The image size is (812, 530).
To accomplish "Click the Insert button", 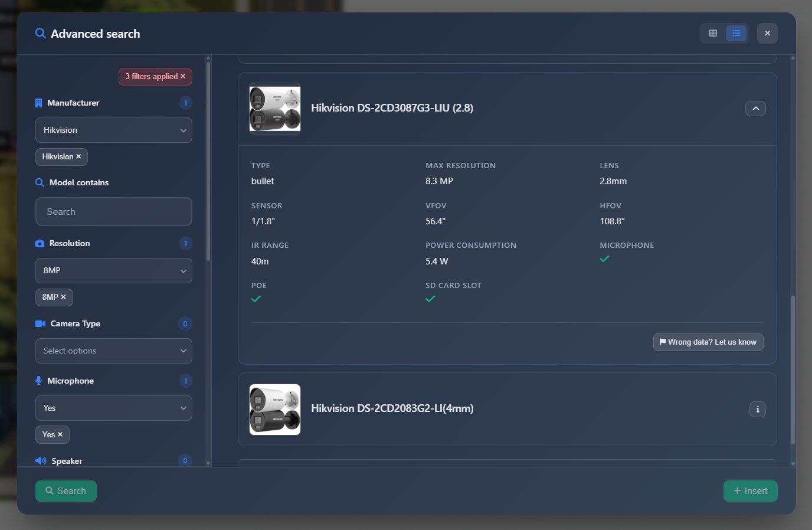I will point(750,490).
